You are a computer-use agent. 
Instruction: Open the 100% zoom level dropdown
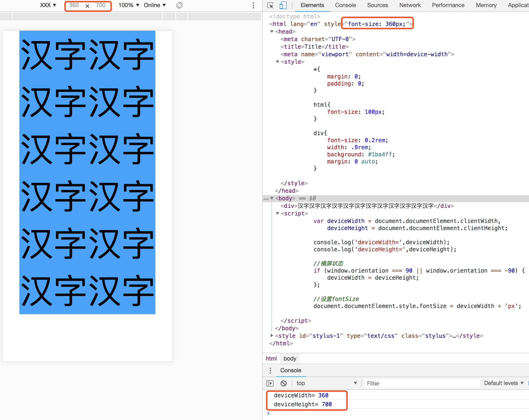click(x=129, y=5)
